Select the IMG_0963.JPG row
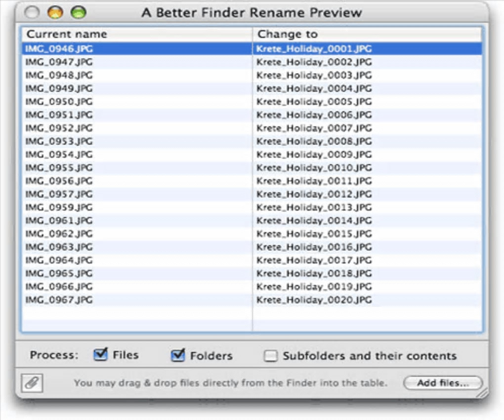 (252, 247)
